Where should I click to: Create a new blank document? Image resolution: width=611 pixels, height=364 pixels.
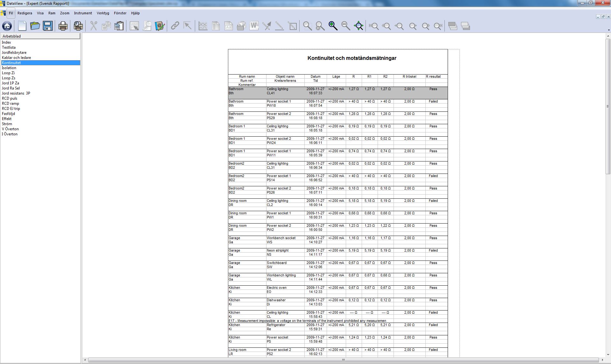(22, 26)
